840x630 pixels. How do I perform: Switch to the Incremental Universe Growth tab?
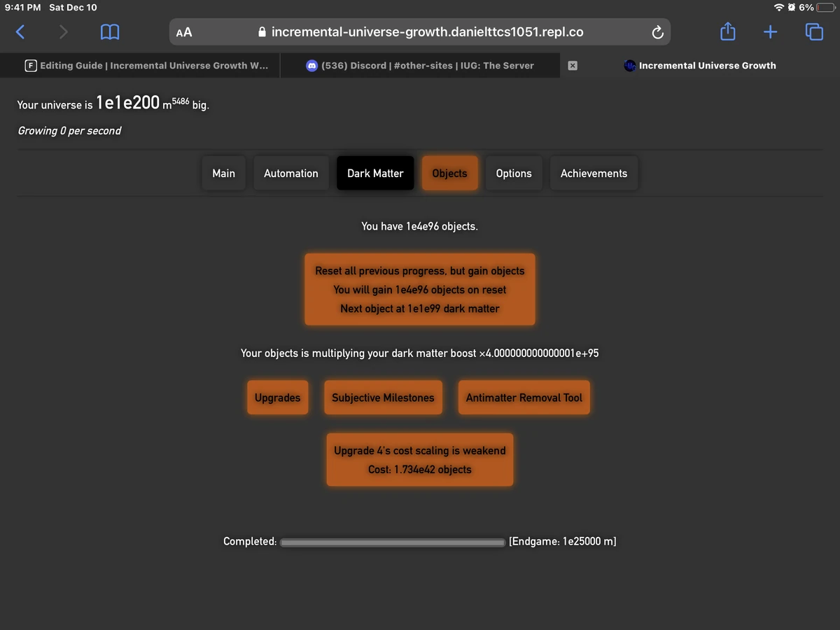tap(700, 66)
